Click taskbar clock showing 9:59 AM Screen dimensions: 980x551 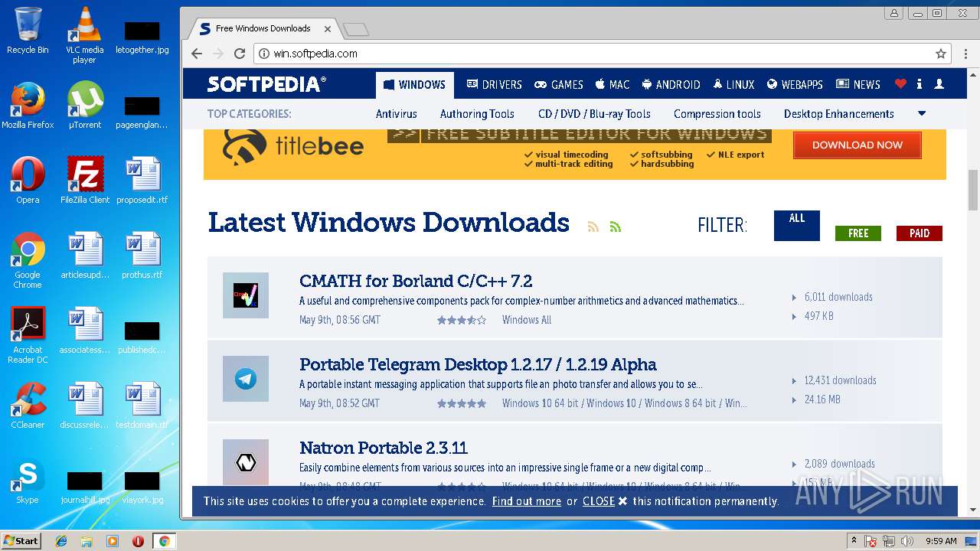pos(941,541)
